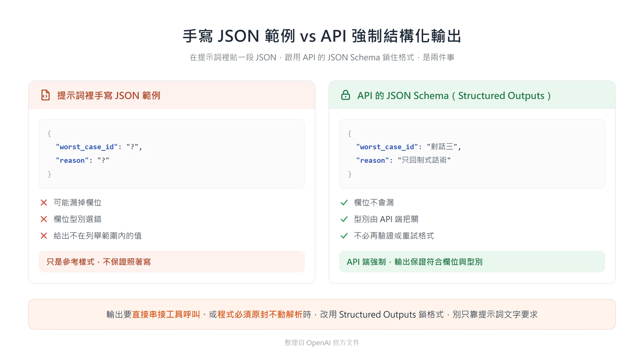Click the opening brace in left code block
Viewport: 644px width, 353px height.
(49, 133)
